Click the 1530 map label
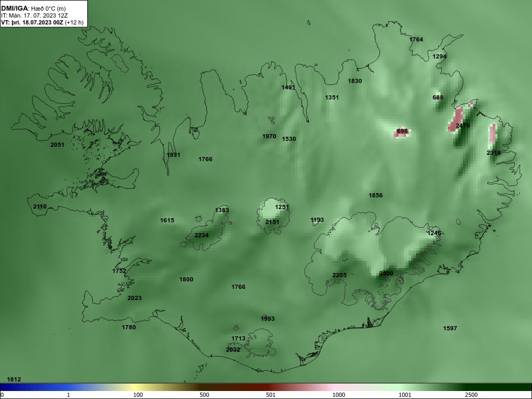532x399 pixels. coord(289,139)
